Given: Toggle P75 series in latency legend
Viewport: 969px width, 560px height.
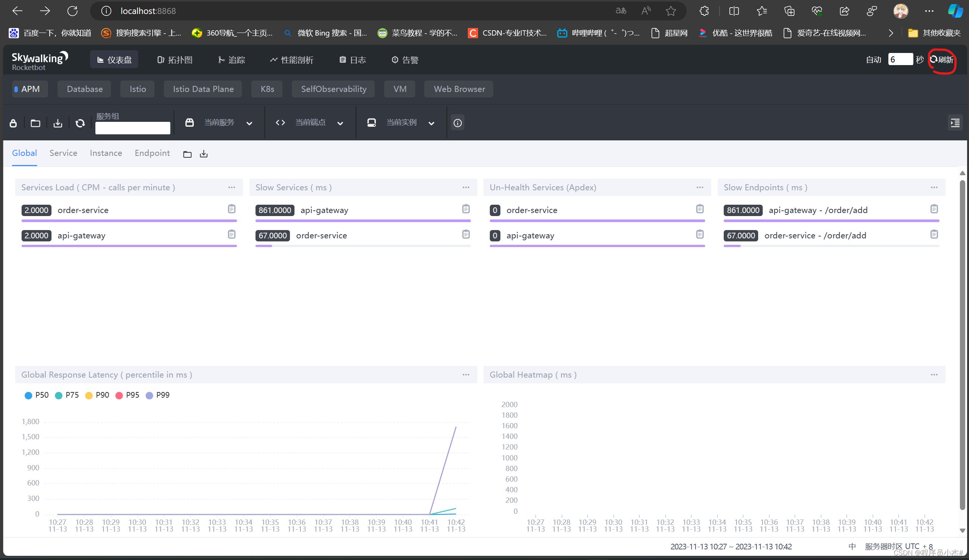Looking at the screenshot, I should [x=67, y=395].
